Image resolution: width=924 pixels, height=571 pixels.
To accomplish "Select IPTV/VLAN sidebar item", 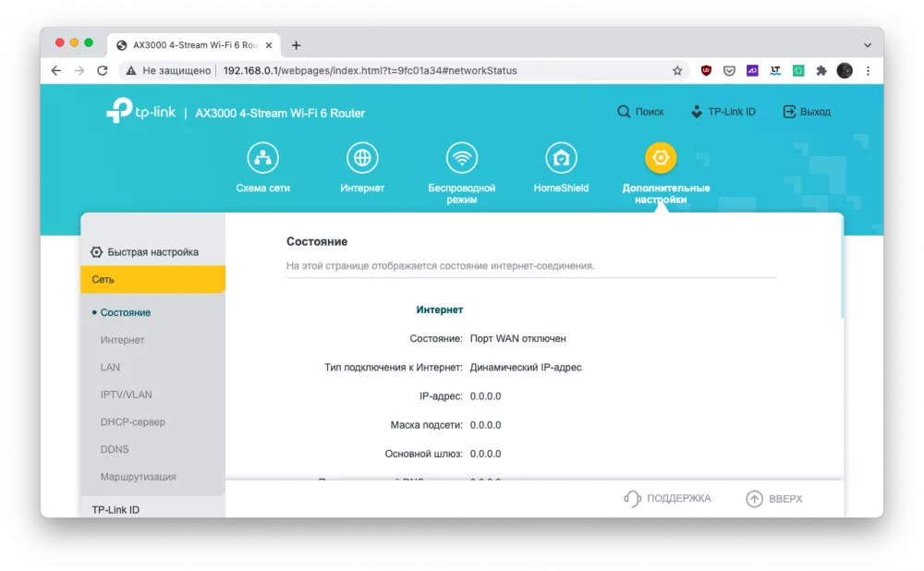I will coord(126,395).
